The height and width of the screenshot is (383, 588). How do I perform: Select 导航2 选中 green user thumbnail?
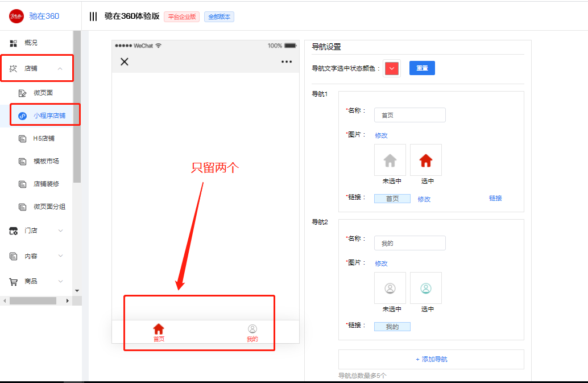point(426,288)
